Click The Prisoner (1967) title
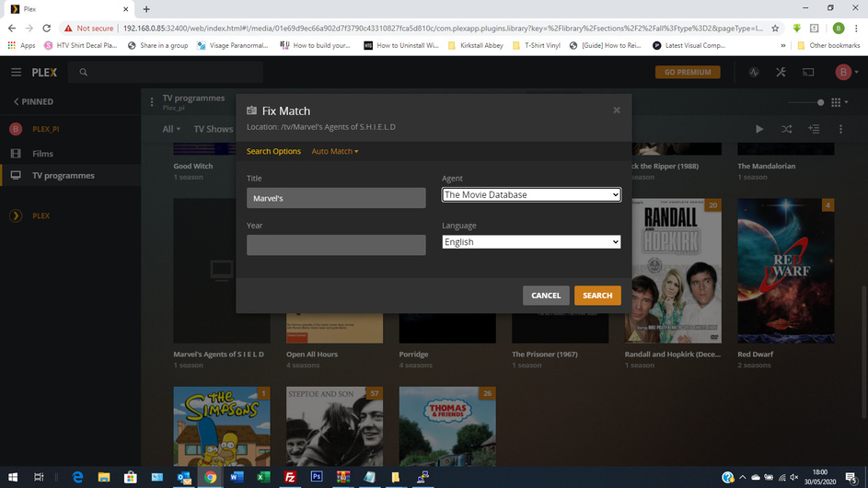The image size is (868, 488). point(545,354)
